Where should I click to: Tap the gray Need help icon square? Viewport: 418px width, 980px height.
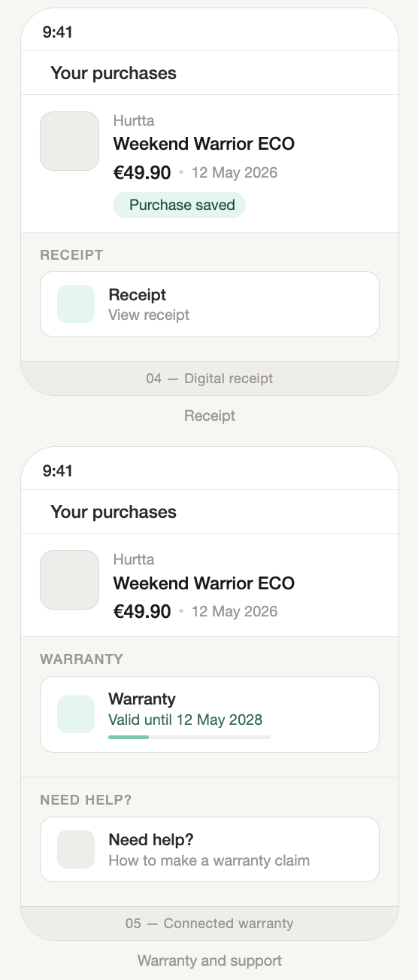(x=76, y=849)
